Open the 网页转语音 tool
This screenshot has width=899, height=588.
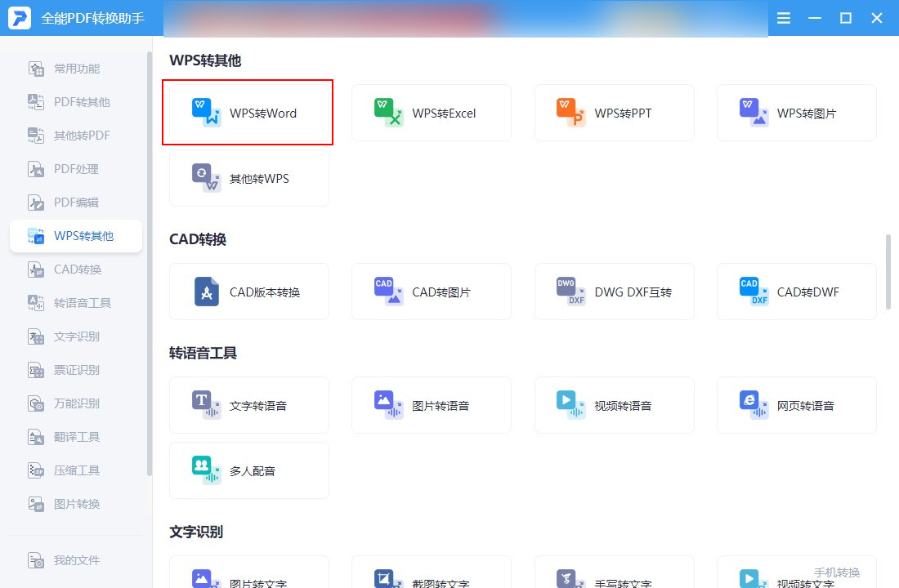pyautogui.click(x=796, y=405)
